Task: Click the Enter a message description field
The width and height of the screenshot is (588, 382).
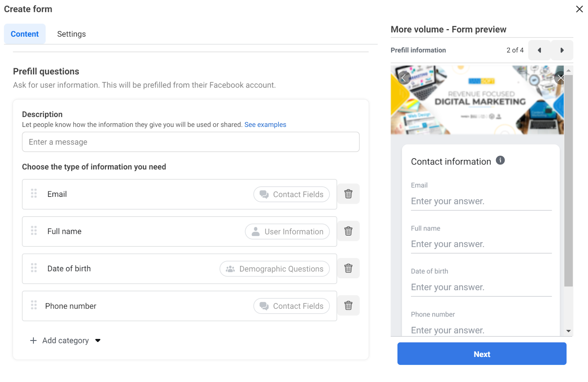Action: (190, 142)
